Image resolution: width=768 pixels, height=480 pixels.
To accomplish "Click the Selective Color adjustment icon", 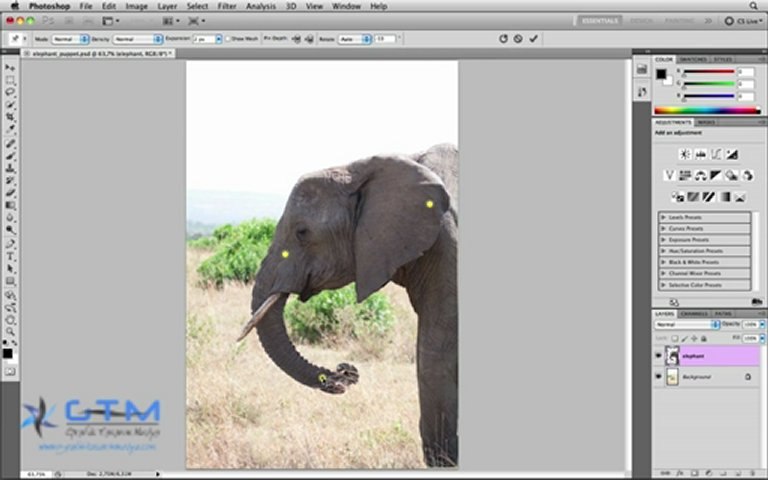I will click(x=740, y=197).
